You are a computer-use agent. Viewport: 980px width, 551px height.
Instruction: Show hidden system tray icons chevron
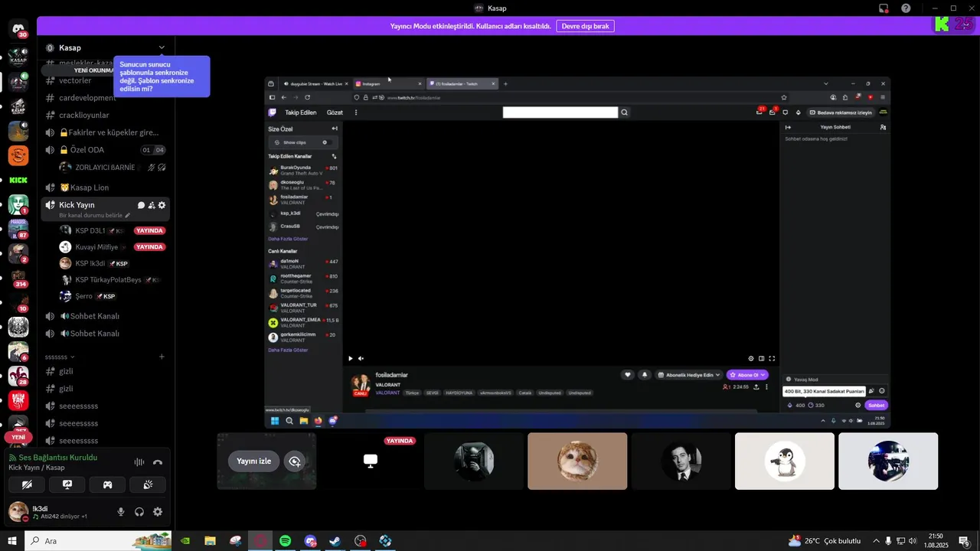point(876,541)
